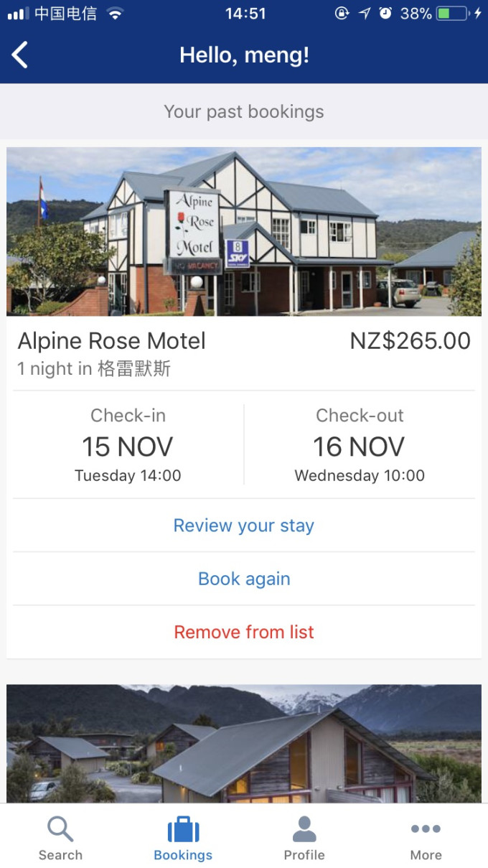This screenshot has width=488, height=868.
Task: Tap Book again link
Action: (244, 579)
